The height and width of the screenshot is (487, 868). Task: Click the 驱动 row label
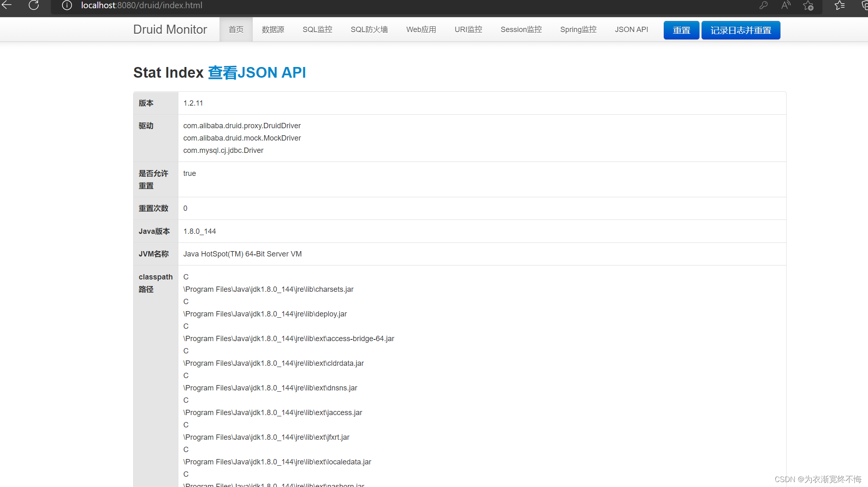[x=146, y=126]
